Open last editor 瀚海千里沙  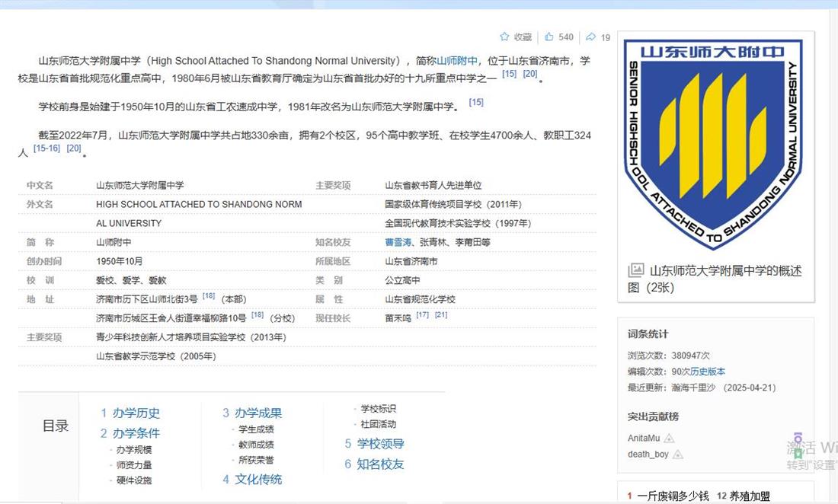[x=693, y=388]
